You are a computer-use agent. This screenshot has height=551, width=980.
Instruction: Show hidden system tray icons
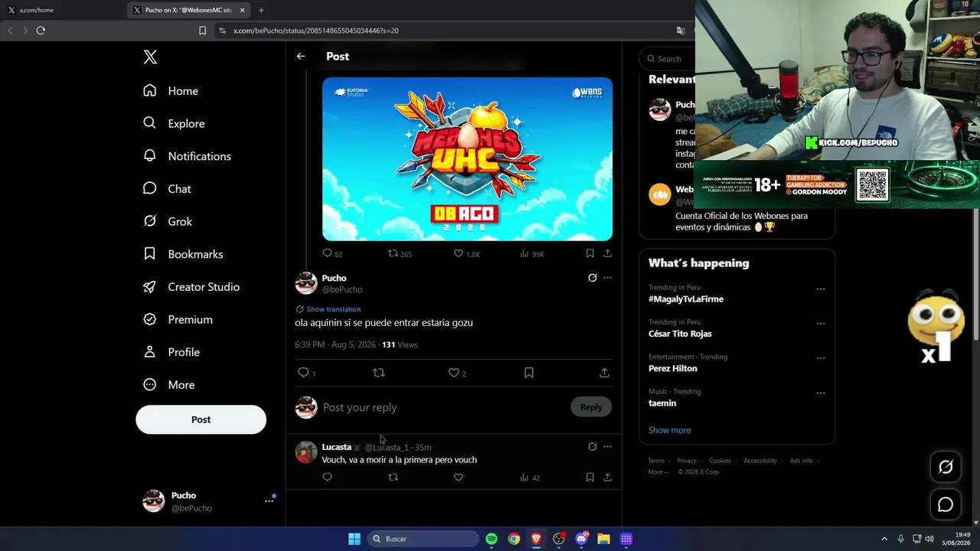click(884, 539)
